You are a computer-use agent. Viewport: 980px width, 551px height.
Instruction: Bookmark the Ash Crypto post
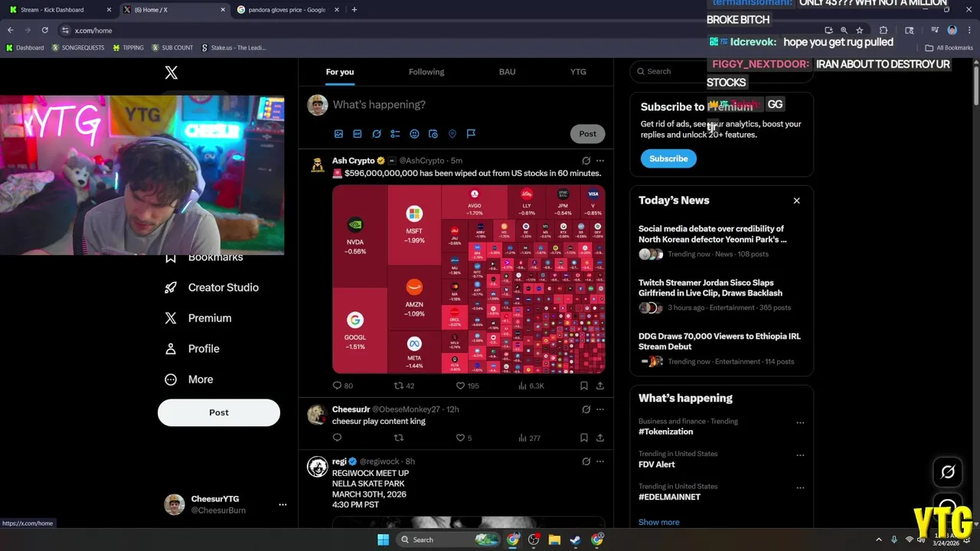[x=584, y=386]
